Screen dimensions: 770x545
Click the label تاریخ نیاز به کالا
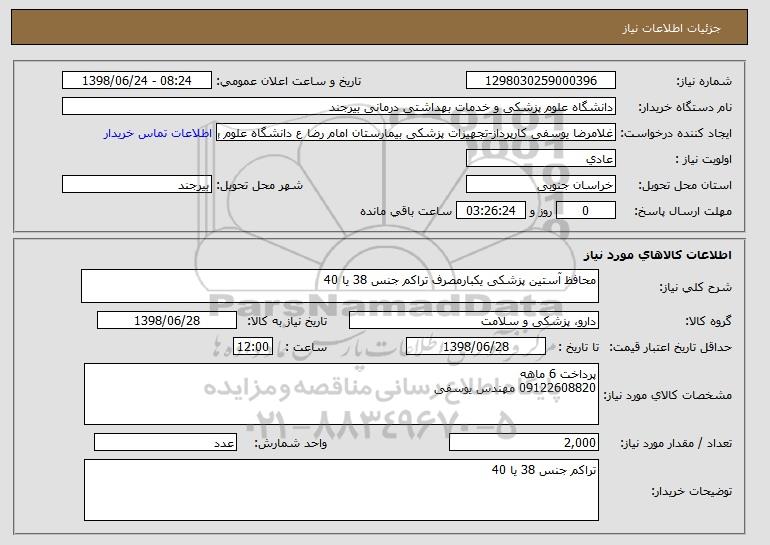coord(287,322)
